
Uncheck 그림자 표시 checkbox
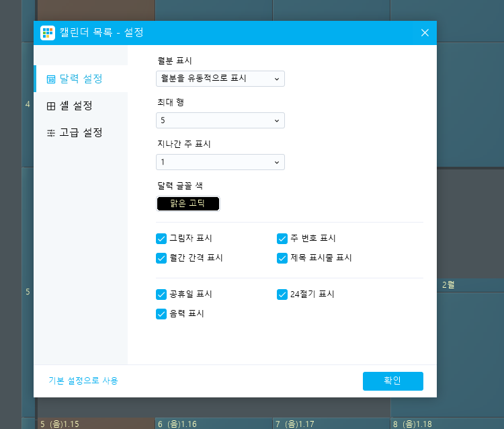[161, 239]
